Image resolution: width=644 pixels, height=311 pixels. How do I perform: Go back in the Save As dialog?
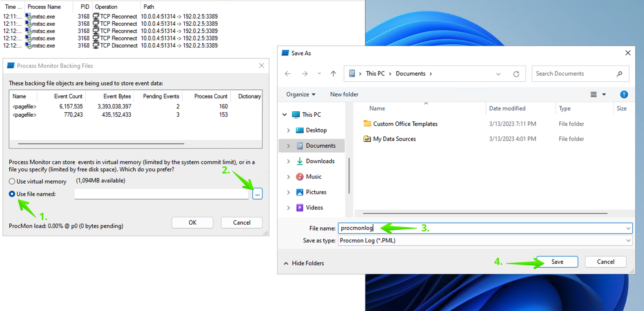coord(288,74)
